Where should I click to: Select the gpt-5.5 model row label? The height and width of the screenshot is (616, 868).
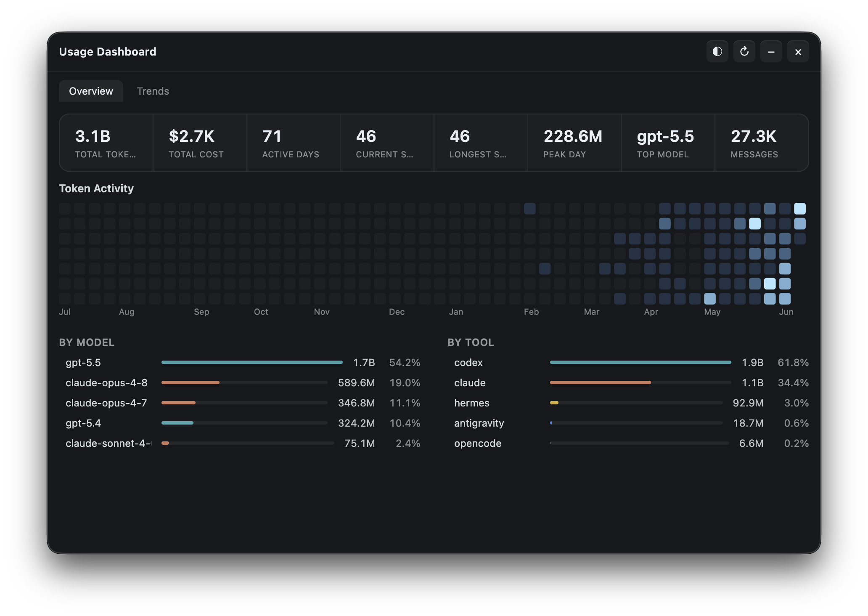pyautogui.click(x=83, y=362)
